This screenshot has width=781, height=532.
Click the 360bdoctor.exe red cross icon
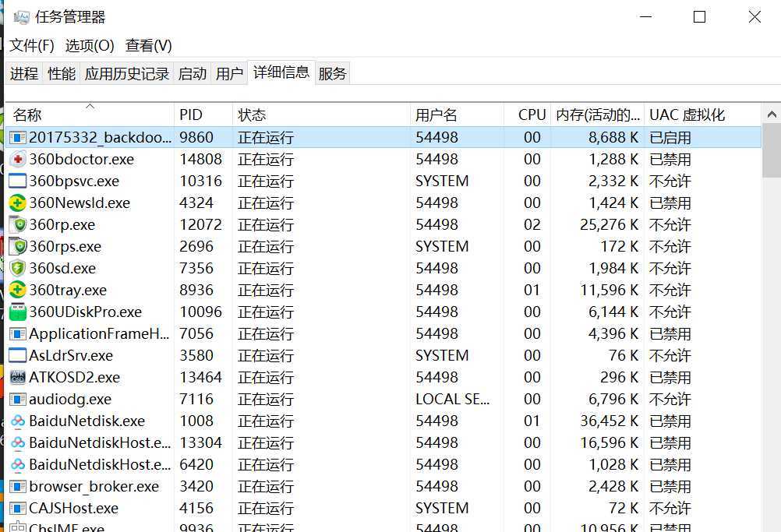click(x=17, y=159)
